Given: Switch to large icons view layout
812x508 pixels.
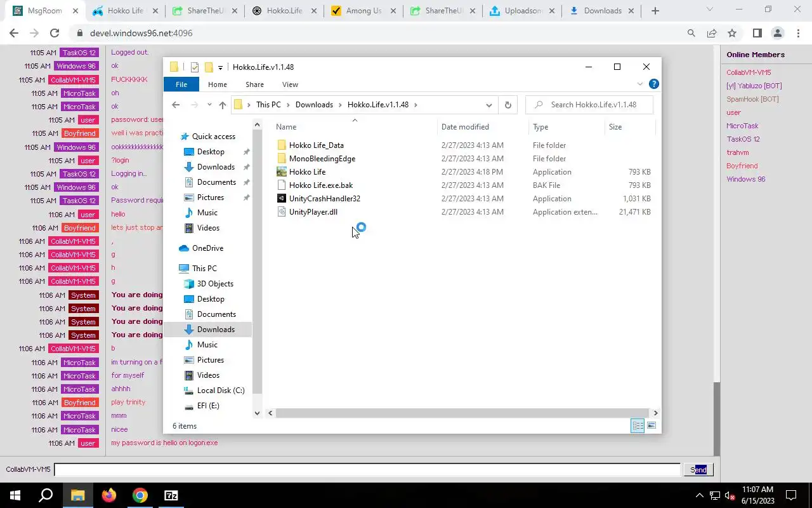Looking at the screenshot, I should pos(652,425).
